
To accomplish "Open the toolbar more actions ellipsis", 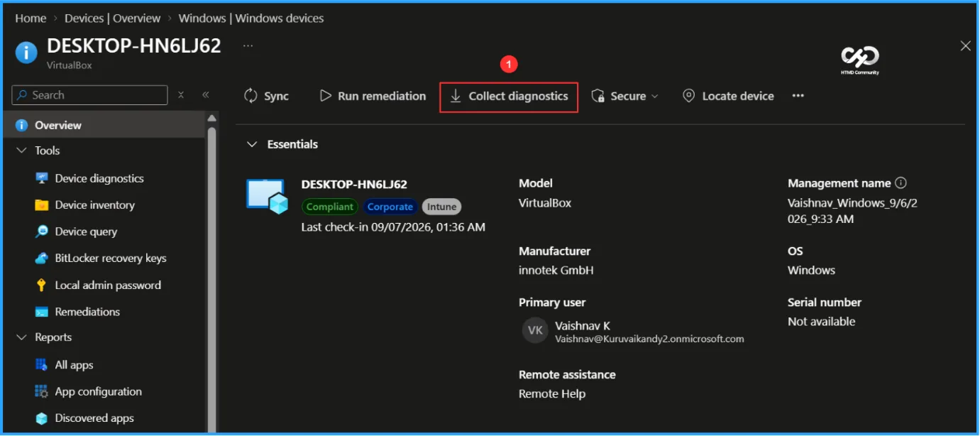I will 798,96.
